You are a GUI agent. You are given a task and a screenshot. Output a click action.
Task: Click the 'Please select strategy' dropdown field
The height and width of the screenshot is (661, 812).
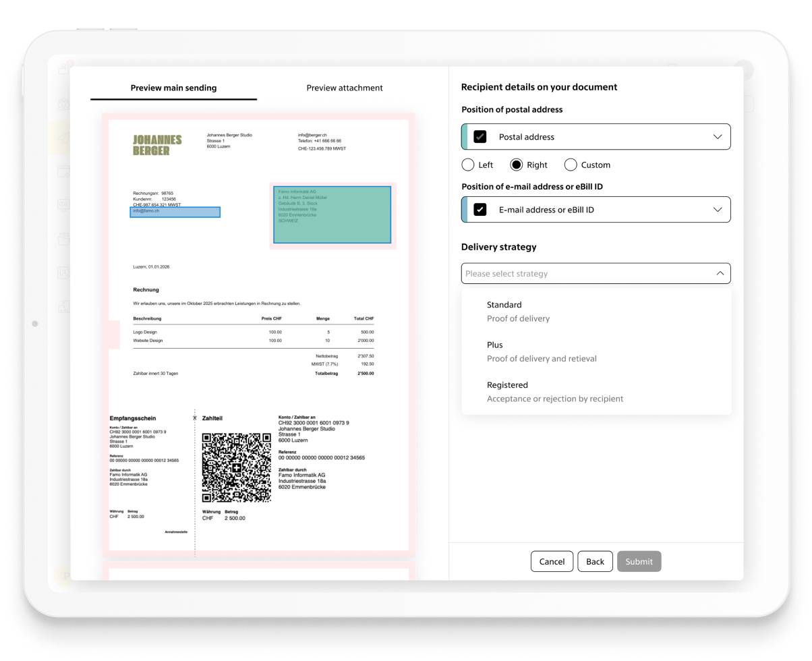click(596, 273)
